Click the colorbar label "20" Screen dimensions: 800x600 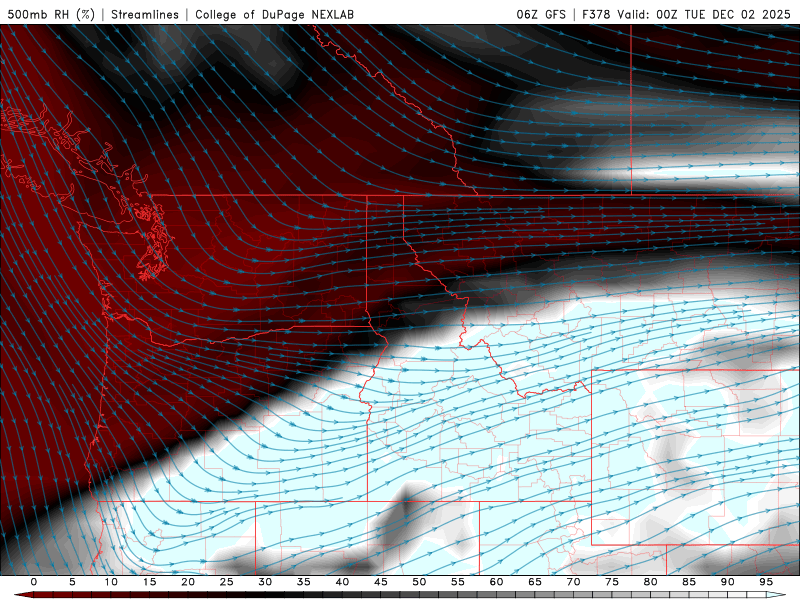188,582
